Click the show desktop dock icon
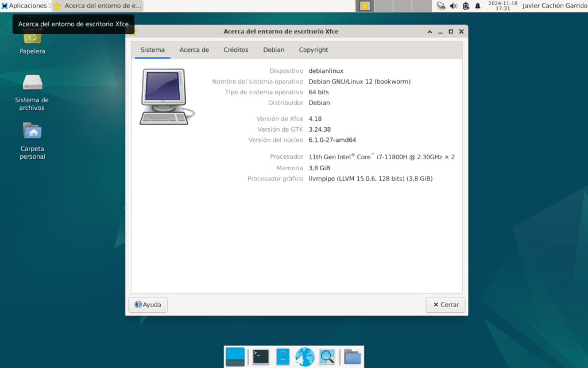This screenshot has width=588, height=368. coord(235,356)
